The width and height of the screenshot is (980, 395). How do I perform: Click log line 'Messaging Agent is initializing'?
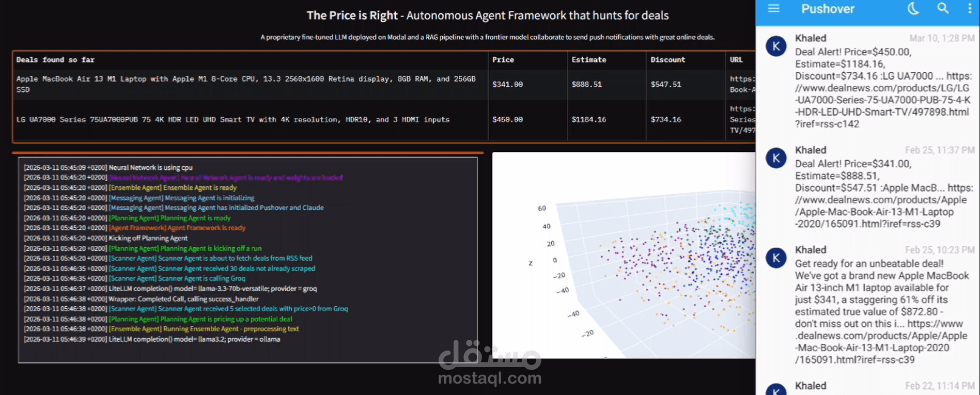pyautogui.click(x=139, y=198)
